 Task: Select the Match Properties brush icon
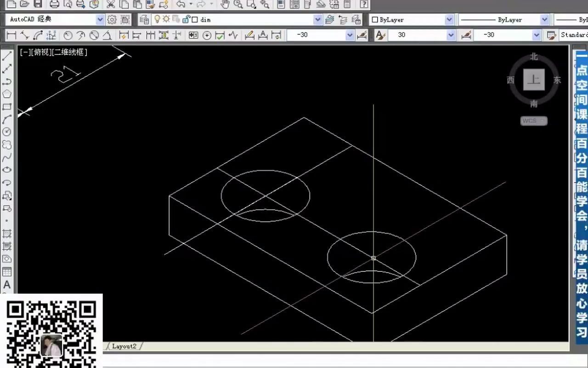pos(150,5)
